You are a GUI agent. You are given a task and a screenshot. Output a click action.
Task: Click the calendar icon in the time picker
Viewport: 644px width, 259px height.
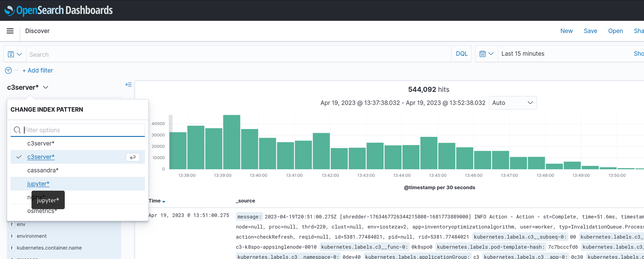coord(483,54)
